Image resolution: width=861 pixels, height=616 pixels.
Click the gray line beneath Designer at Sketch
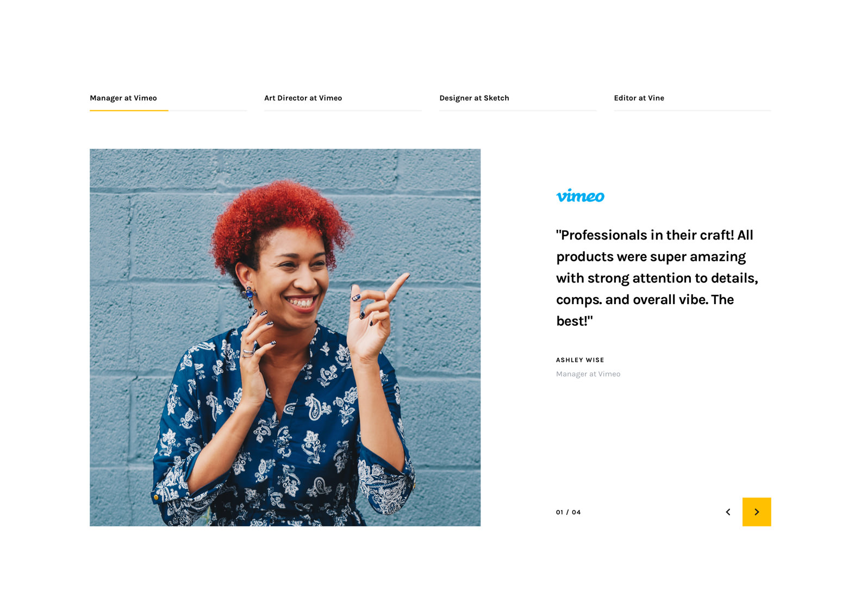(x=517, y=110)
